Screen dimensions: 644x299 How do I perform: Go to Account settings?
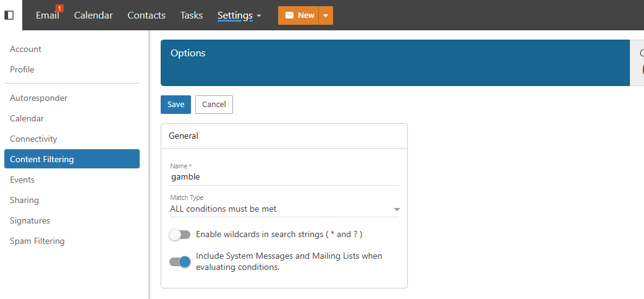click(25, 49)
